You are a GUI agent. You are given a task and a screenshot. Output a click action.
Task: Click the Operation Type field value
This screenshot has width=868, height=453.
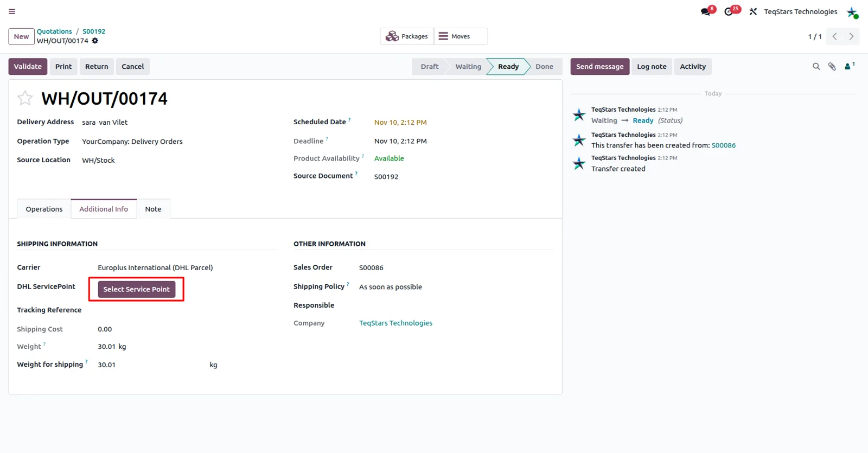point(132,142)
